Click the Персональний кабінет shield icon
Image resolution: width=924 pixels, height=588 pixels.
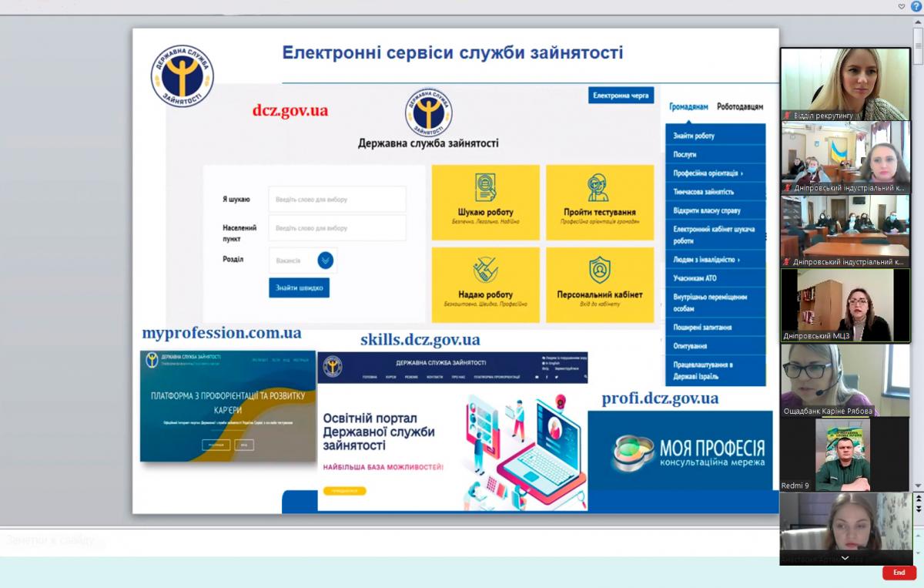[x=600, y=270]
